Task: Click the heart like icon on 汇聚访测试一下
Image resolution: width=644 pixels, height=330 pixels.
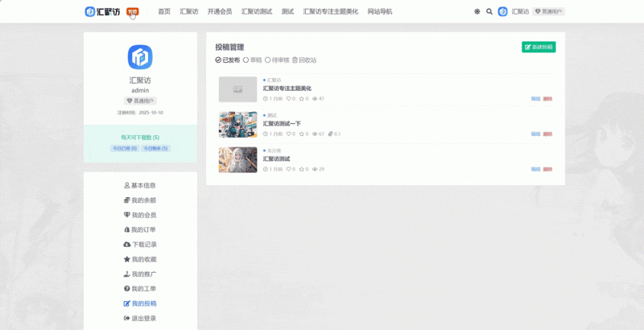Action: 289,134
